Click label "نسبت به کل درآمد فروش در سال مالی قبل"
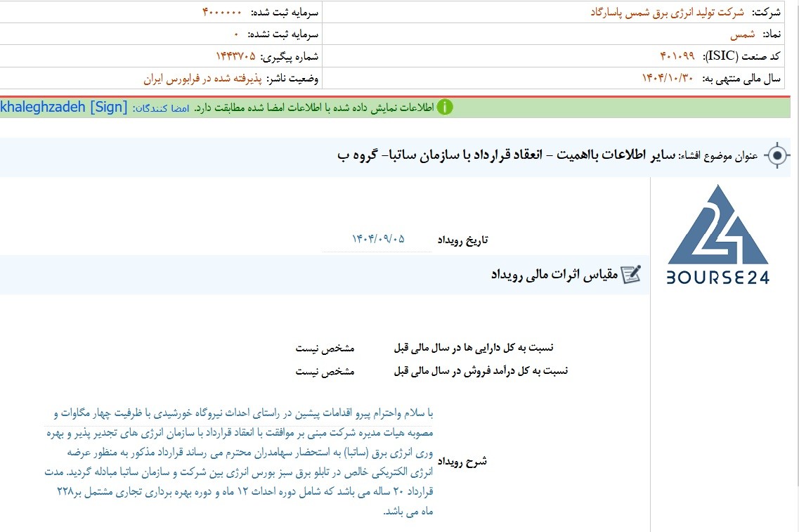 tap(481, 371)
